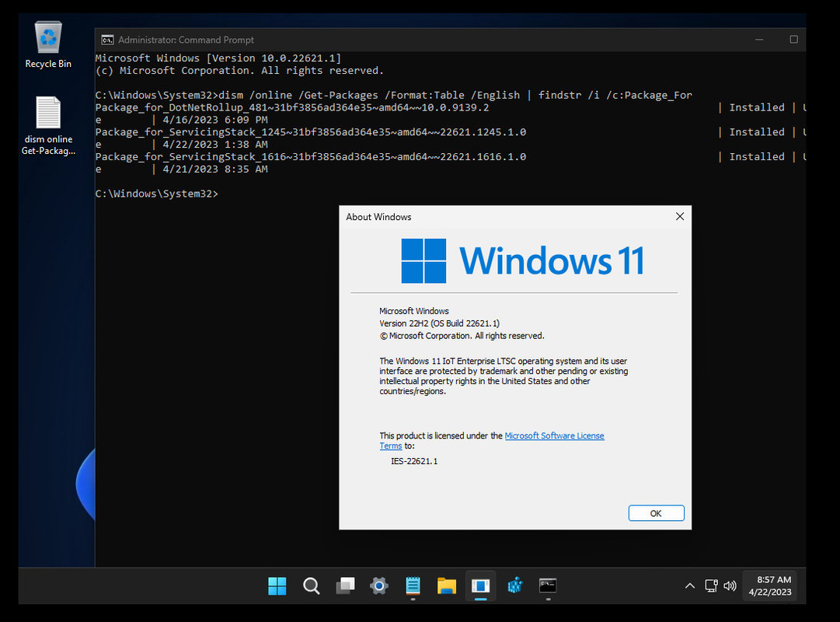Viewport: 840px width, 622px height.
Task: Open taskbar Search
Action: 312,585
